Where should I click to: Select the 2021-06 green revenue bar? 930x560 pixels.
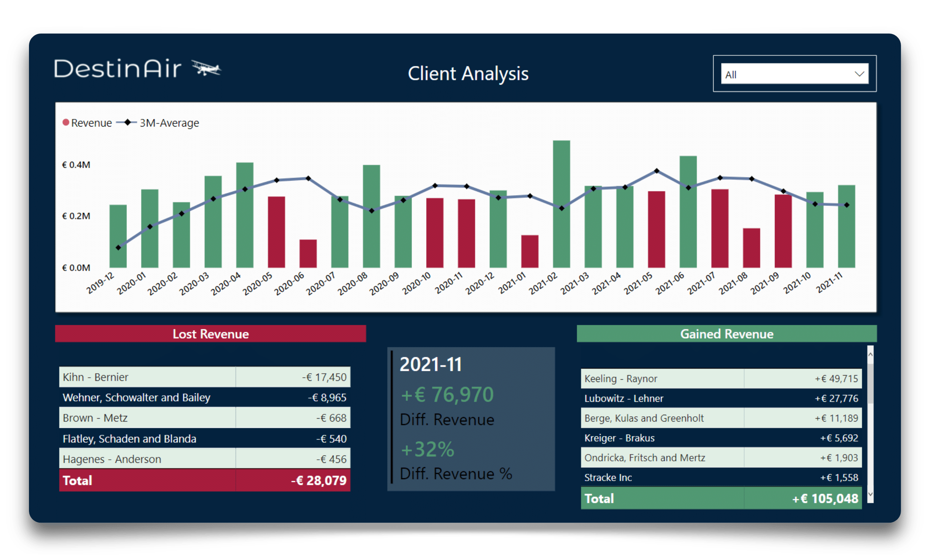point(688,212)
